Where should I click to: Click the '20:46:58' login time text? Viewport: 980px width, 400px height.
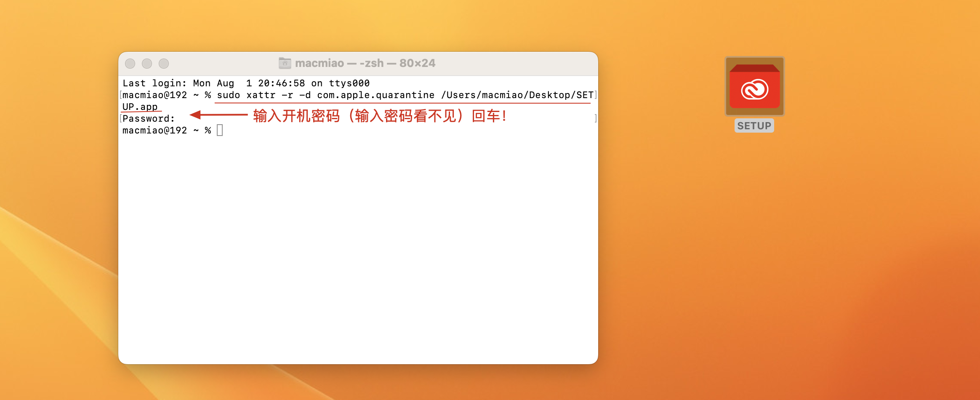click(x=281, y=83)
